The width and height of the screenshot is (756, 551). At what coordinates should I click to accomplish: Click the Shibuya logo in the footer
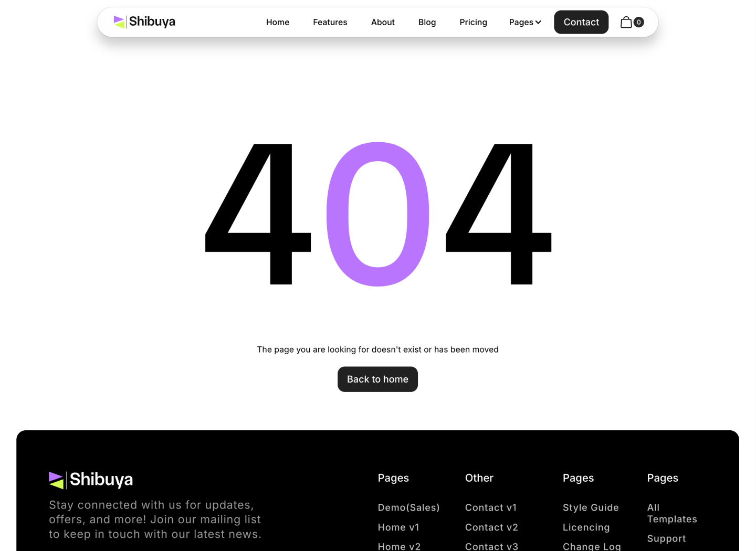pos(90,479)
